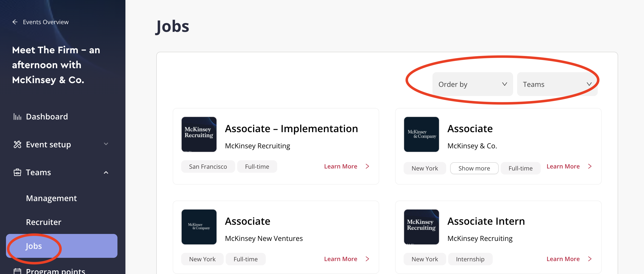The width and height of the screenshot is (644, 274).
Task: Open the McKinsey & Co. Associate job title
Action: point(470,129)
